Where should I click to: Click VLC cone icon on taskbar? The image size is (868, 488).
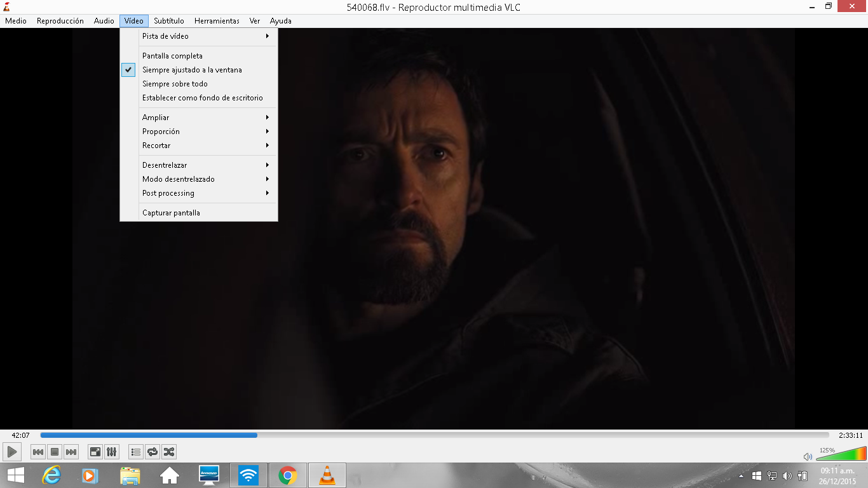327,475
